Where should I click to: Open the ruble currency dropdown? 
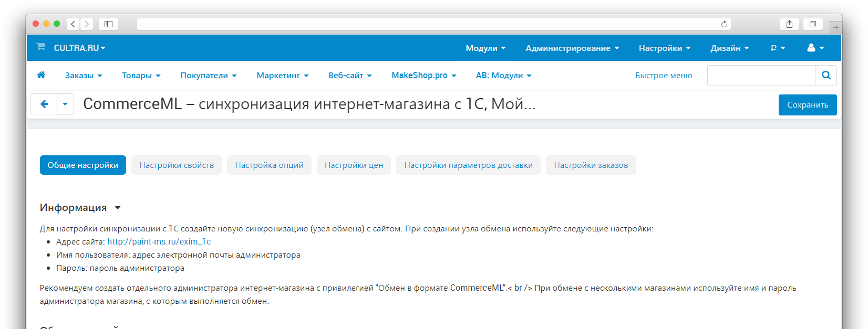tap(778, 48)
